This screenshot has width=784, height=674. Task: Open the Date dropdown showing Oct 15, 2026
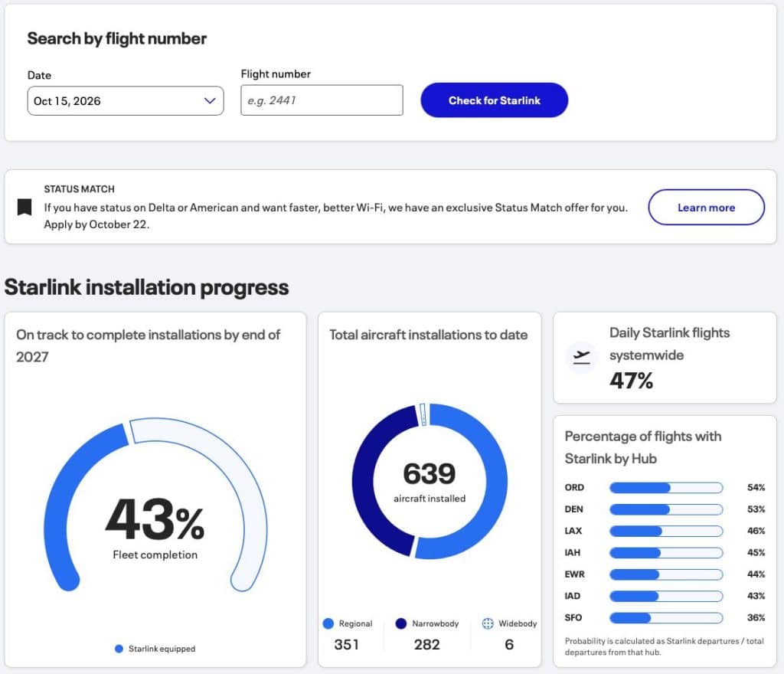point(126,100)
